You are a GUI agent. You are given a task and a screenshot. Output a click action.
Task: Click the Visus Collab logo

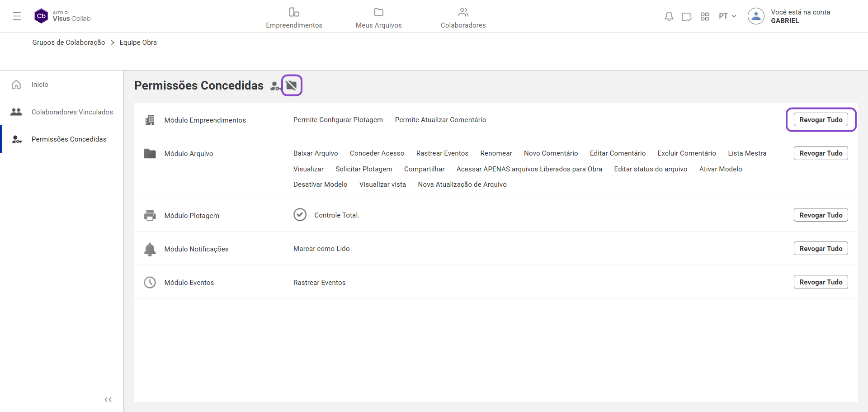[63, 16]
